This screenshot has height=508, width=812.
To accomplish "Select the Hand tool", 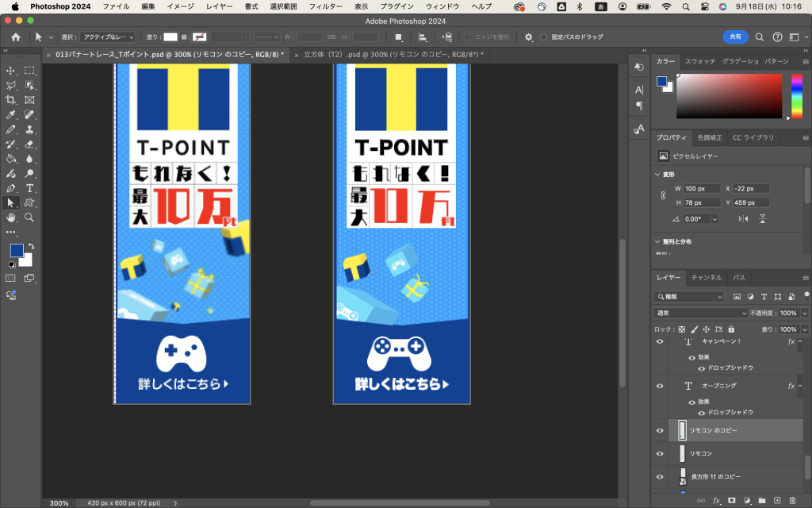I will click(x=11, y=217).
